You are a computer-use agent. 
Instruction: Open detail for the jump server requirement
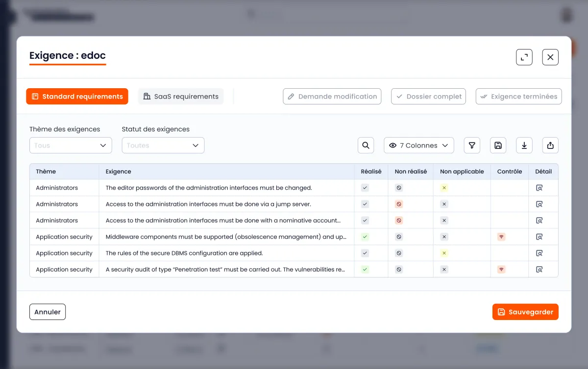tap(539, 204)
